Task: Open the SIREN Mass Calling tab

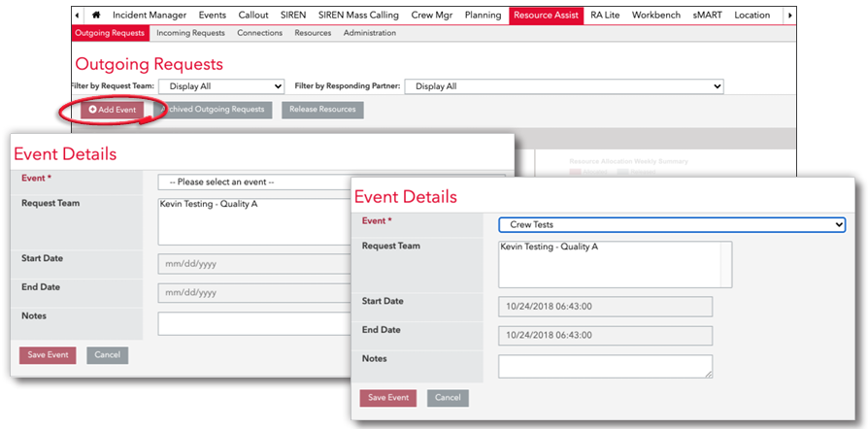Action: coord(358,16)
